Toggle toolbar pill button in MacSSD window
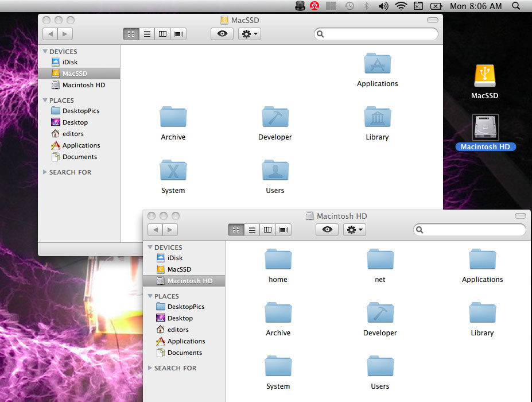The height and width of the screenshot is (402, 532). click(x=432, y=20)
